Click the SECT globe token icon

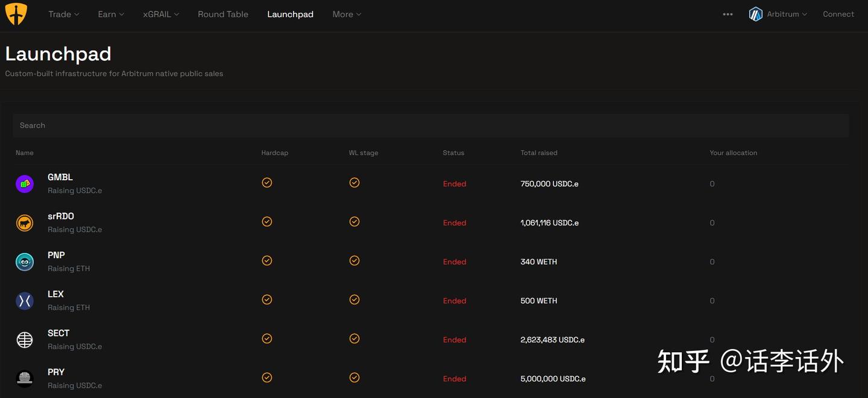[x=25, y=340]
